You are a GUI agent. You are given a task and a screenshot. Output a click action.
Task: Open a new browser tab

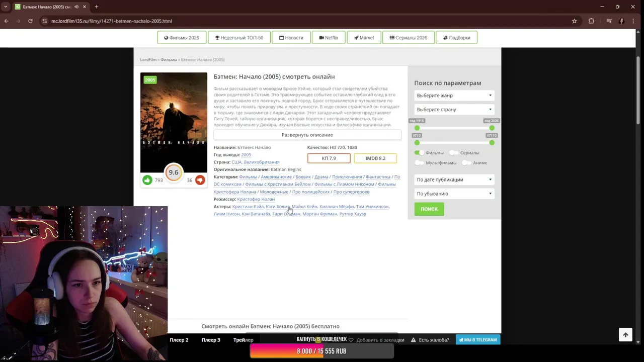tap(96, 7)
